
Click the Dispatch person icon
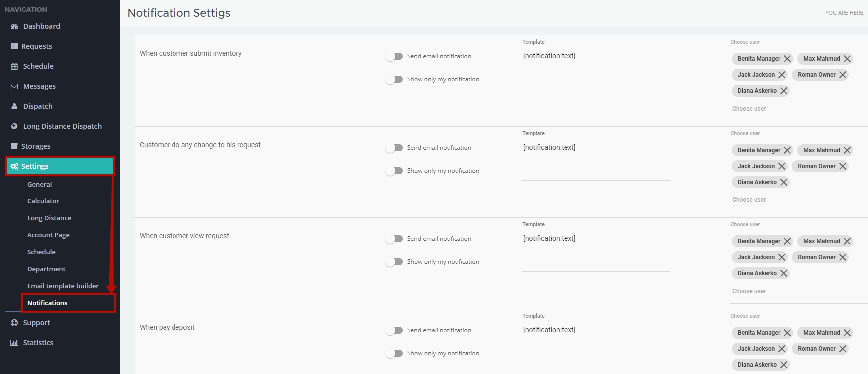tap(14, 106)
